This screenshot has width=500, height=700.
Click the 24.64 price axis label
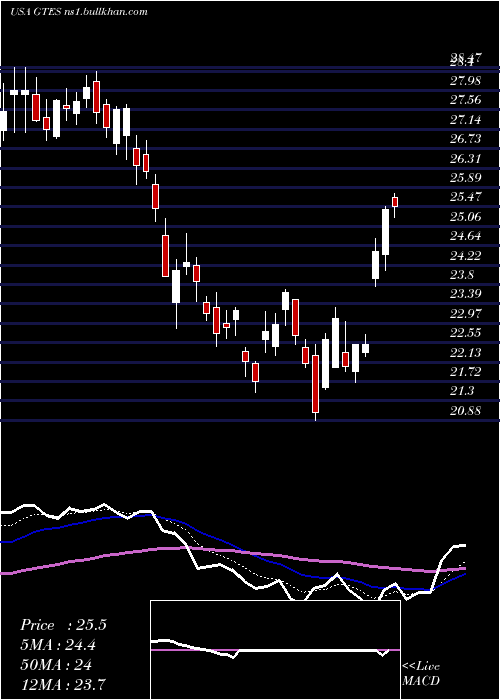[x=466, y=236]
